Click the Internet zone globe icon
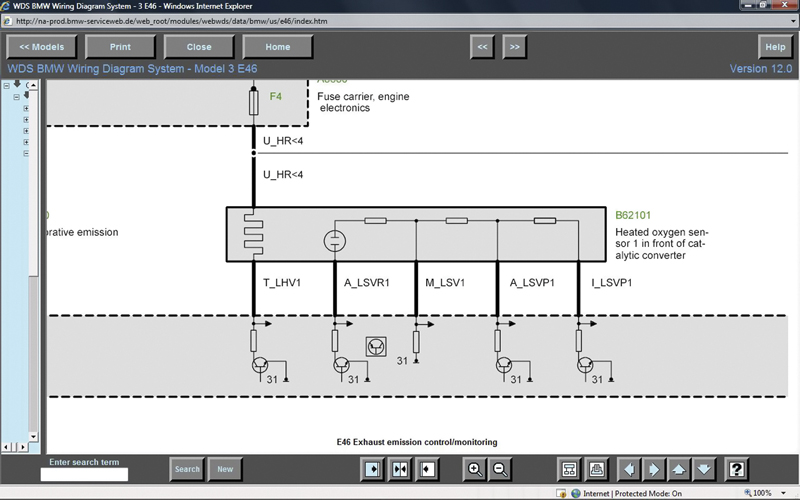Screen dimensions: 800x500 (576, 493)
